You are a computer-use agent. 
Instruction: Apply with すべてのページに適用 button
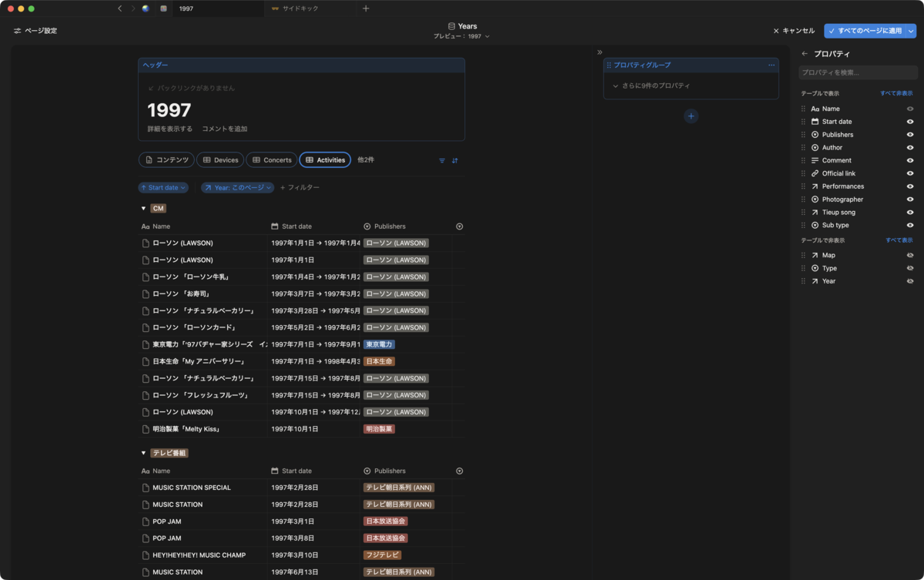865,31
